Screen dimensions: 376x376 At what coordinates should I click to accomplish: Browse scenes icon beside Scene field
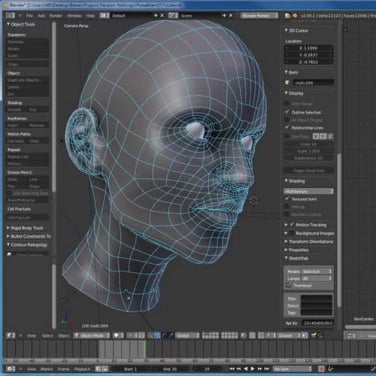173,15
